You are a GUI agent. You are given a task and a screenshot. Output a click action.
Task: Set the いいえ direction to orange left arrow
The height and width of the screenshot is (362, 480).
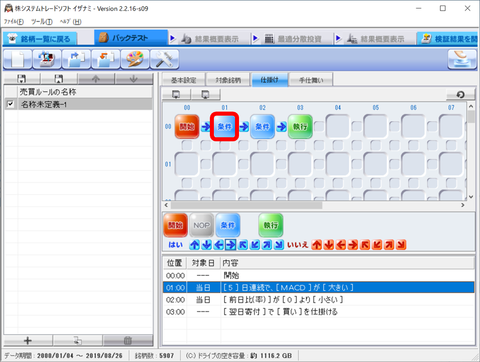click(341, 245)
